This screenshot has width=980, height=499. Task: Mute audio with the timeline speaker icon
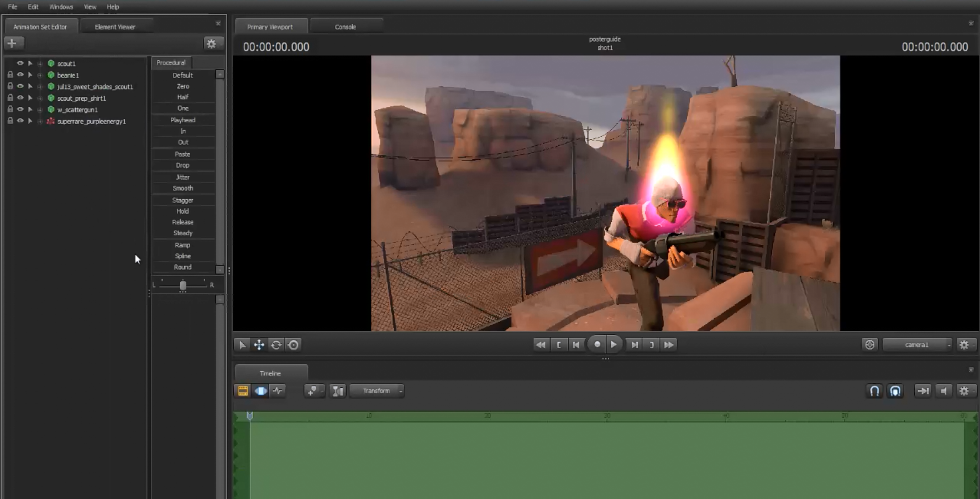(944, 391)
